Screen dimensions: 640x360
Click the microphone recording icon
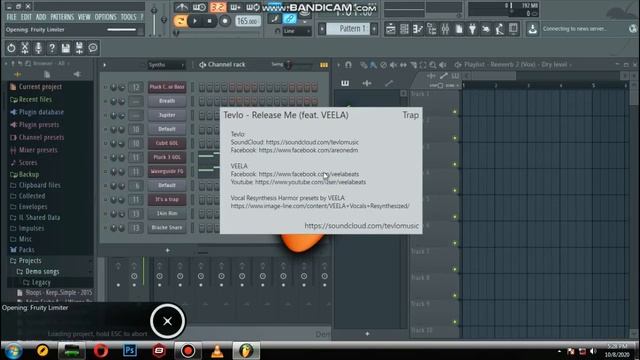[38, 48]
